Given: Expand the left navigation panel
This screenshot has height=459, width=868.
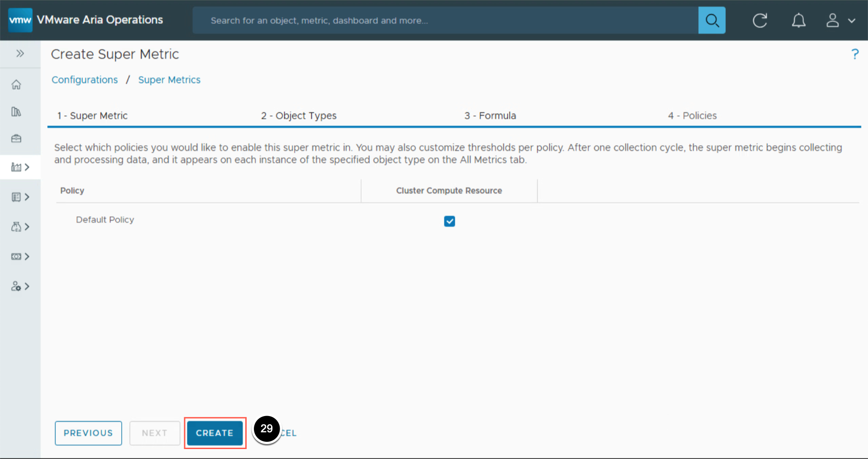Looking at the screenshot, I should (x=20, y=53).
